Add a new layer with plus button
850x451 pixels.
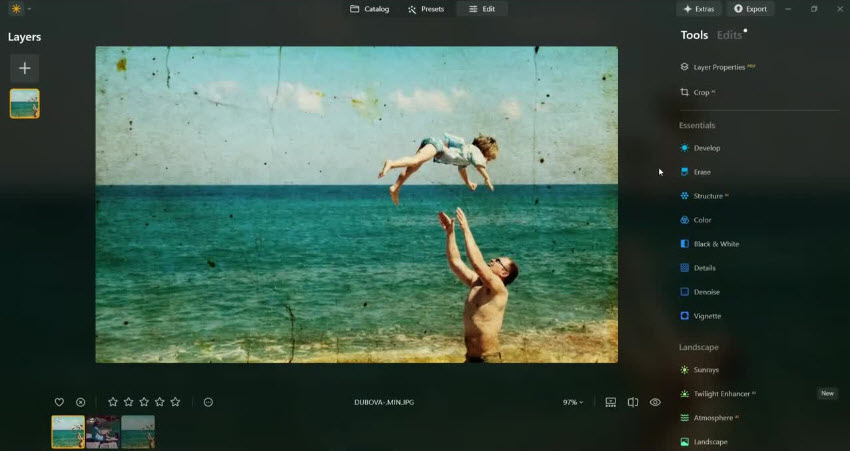click(25, 68)
